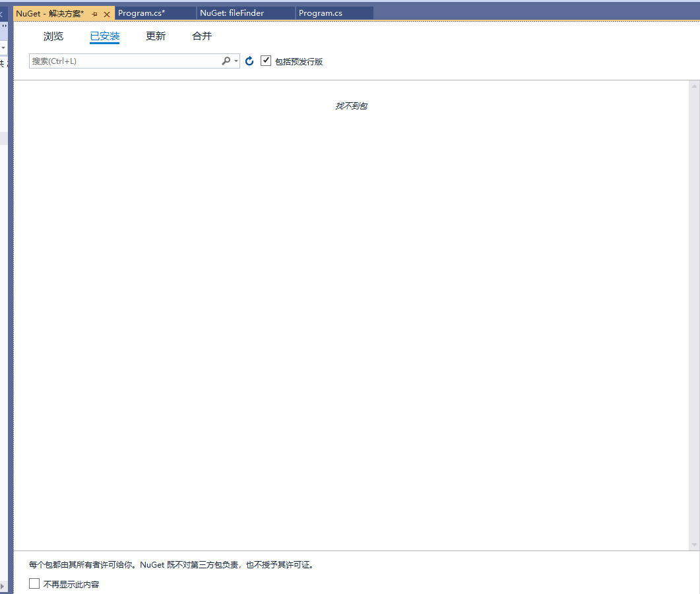Click the magnifier icon in the search box
This screenshot has height=594, width=700.
coord(226,60)
